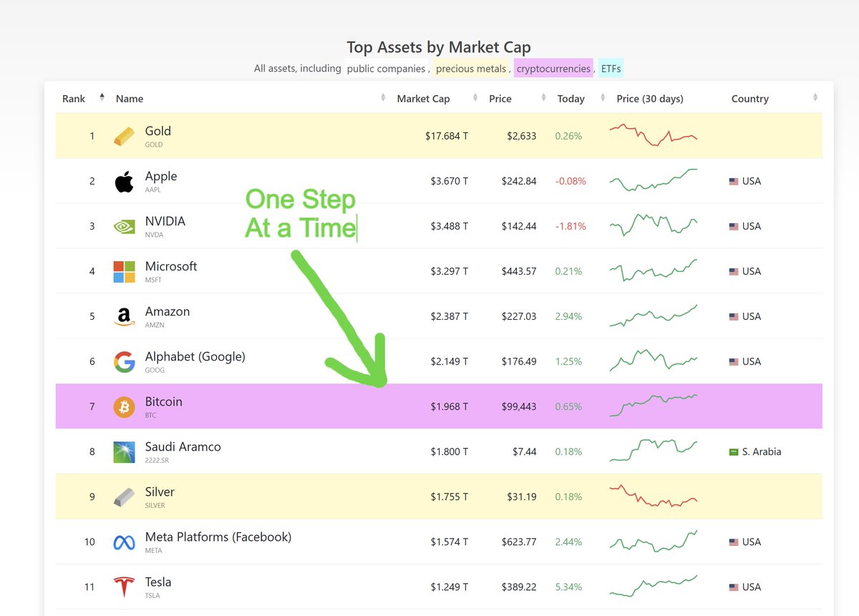Viewport: 859px width, 616px height.
Task: Click the red Tesla logo
Action: click(124, 587)
